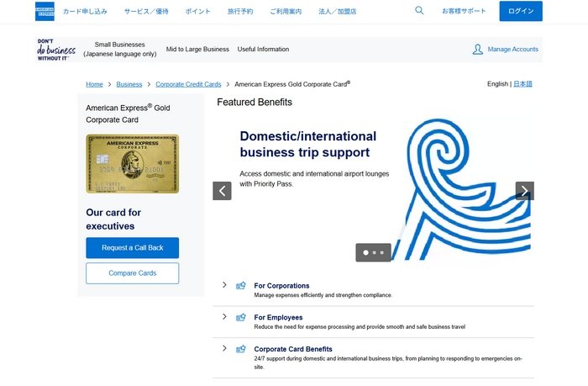588x386 pixels.
Task: Open the Useful Information menu
Action: click(263, 50)
